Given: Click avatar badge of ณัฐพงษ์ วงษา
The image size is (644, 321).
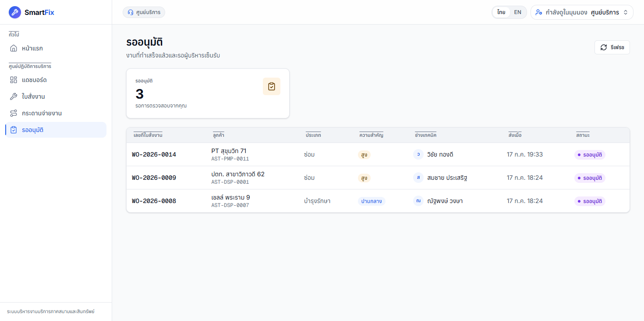Looking at the screenshot, I should (418, 201).
